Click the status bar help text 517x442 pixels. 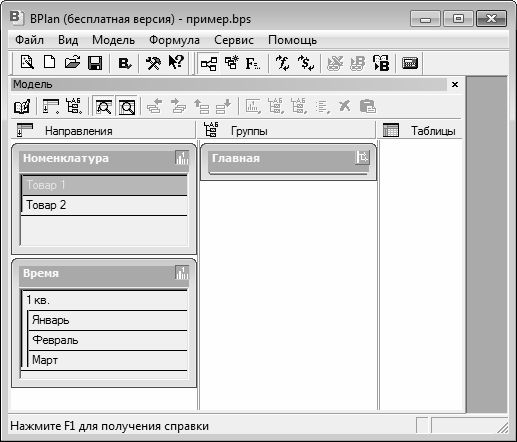point(110,426)
